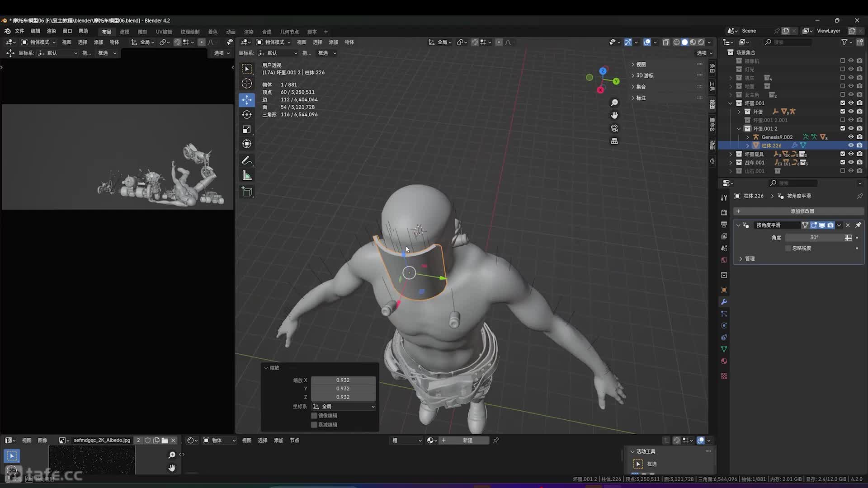Image resolution: width=868 pixels, height=488 pixels.
Task: Open the Render properties tab
Action: [724, 212]
